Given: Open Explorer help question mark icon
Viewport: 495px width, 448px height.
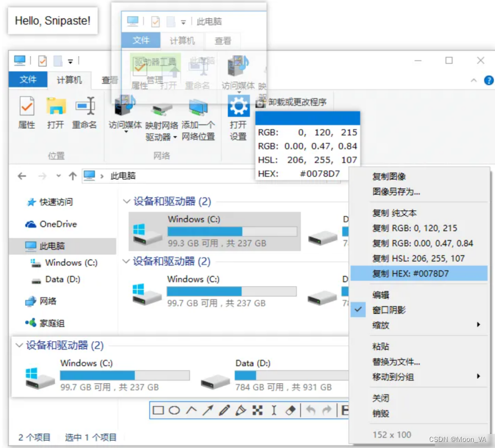Looking at the screenshot, I should pos(489,80).
